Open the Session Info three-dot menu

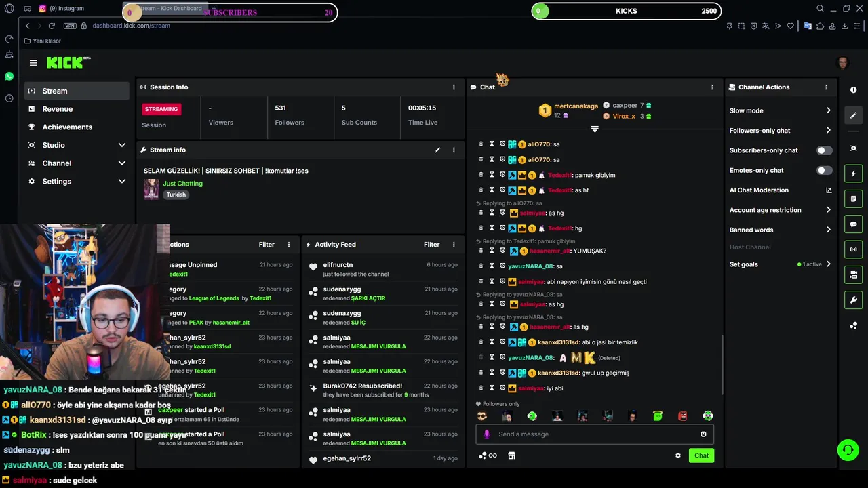tap(454, 87)
